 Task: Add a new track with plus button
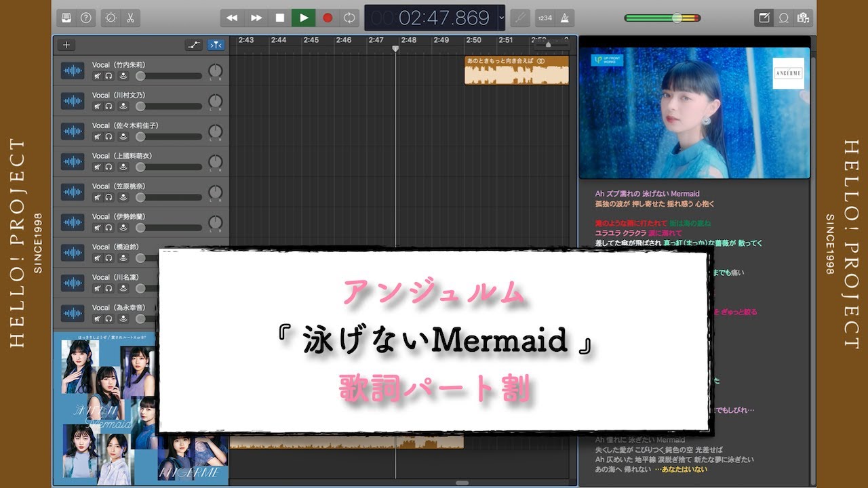click(x=66, y=45)
